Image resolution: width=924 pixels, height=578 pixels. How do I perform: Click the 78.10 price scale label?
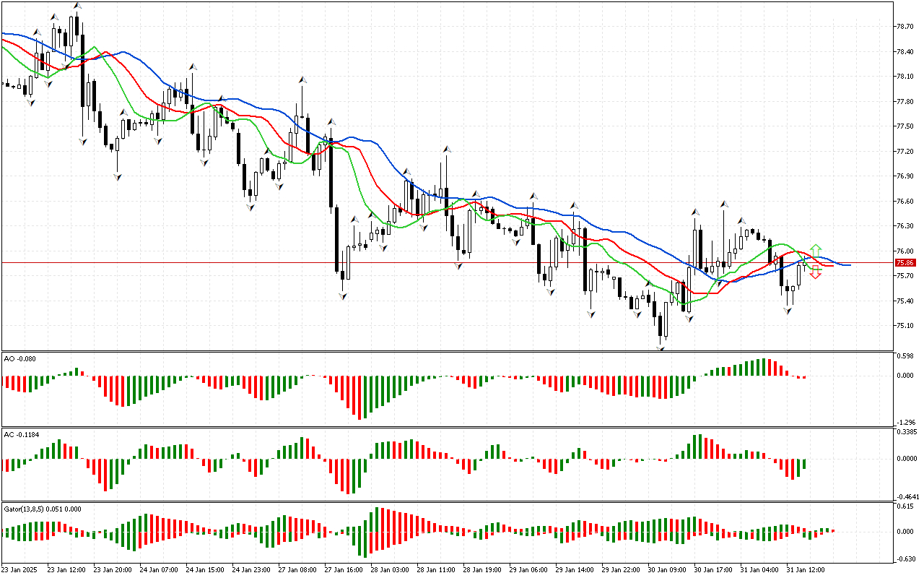pos(905,77)
